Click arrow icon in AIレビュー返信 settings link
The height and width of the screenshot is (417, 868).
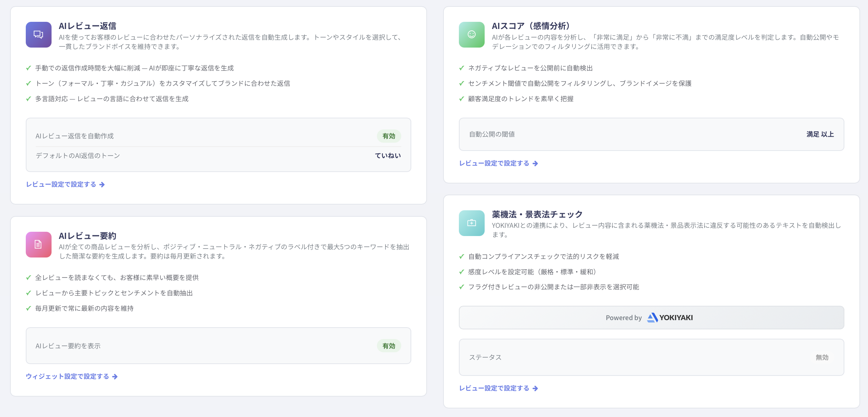click(102, 185)
